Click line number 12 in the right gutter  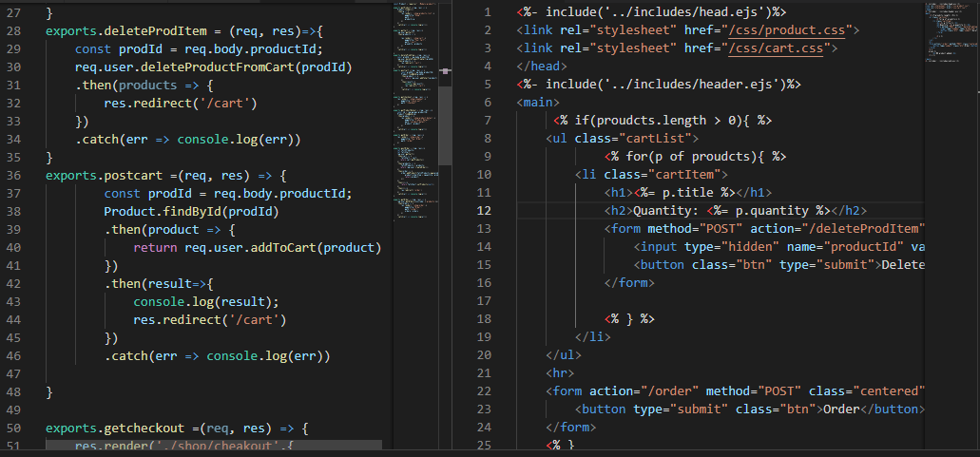[484, 210]
